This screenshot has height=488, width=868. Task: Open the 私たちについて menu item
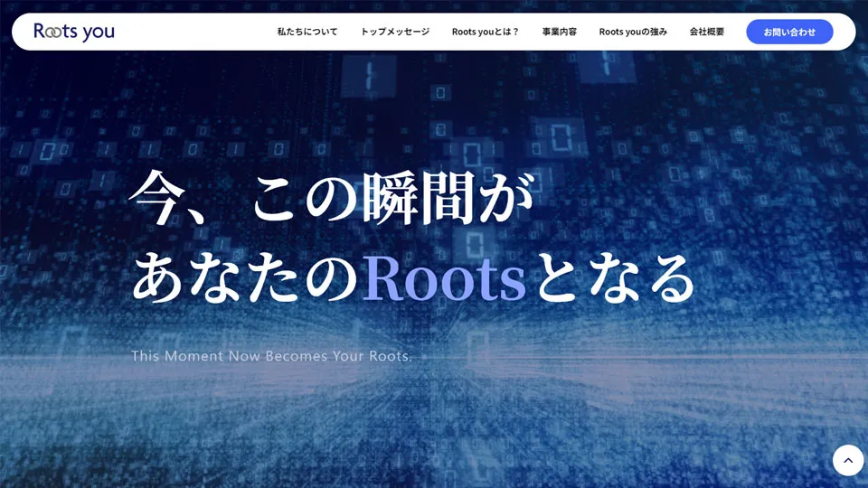pos(307,32)
